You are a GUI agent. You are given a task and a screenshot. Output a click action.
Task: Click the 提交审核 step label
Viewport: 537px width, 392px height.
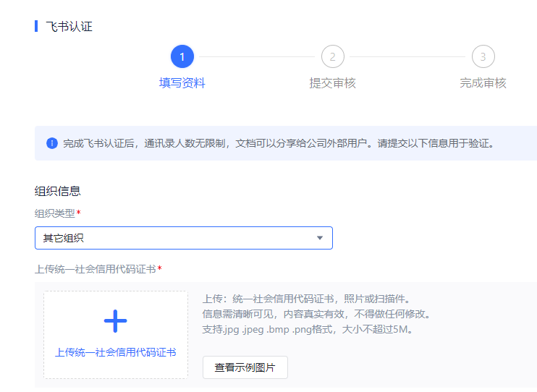(332, 83)
